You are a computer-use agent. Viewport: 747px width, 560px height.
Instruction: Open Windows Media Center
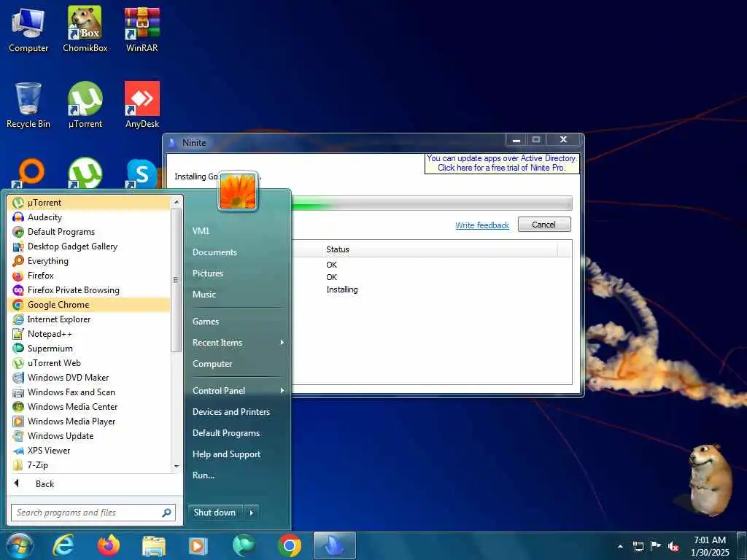pos(88,407)
